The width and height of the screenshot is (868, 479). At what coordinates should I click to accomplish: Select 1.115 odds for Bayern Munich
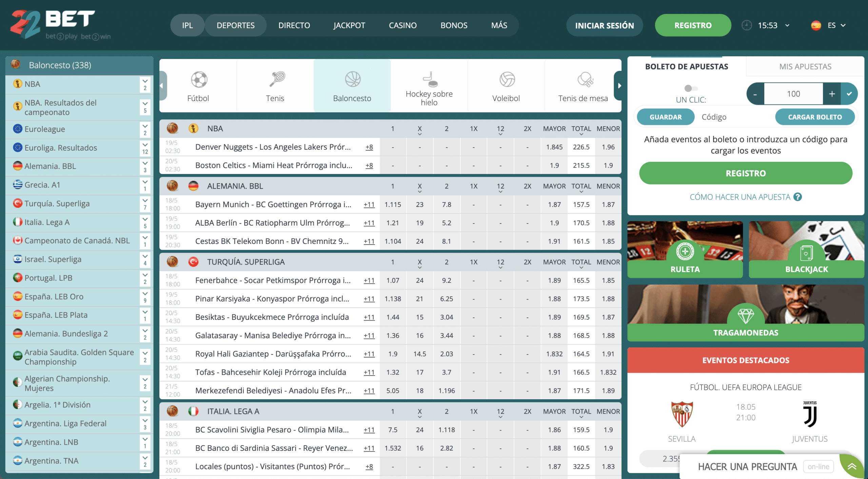393,205
